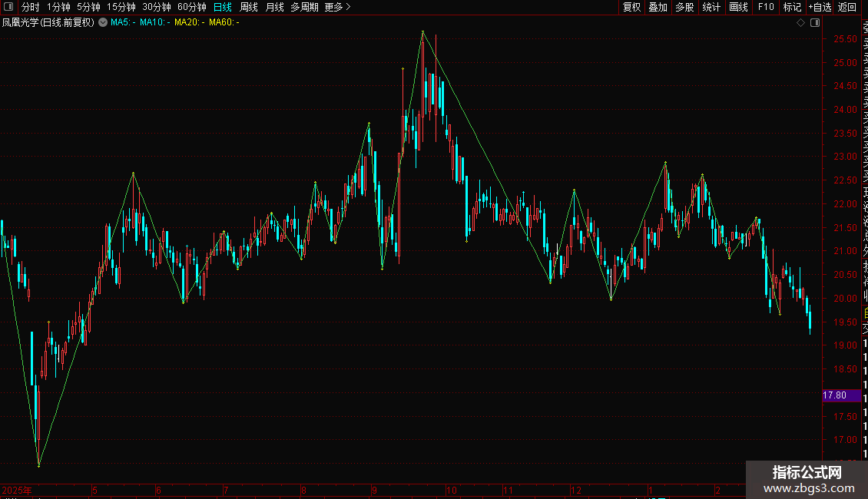Click the 17.80 highlighted price label
This screenshot has height=499, width=868.
click(841, 395)
